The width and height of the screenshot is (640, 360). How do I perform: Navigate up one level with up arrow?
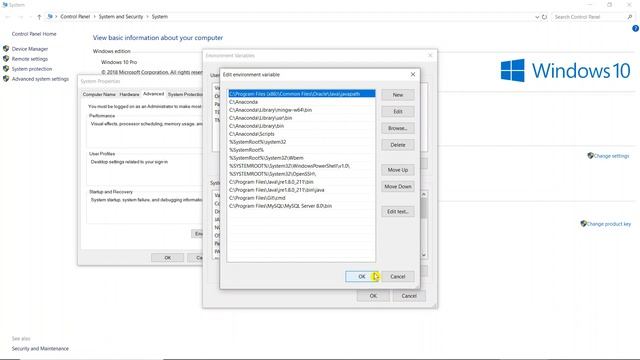tap(39, 17)
